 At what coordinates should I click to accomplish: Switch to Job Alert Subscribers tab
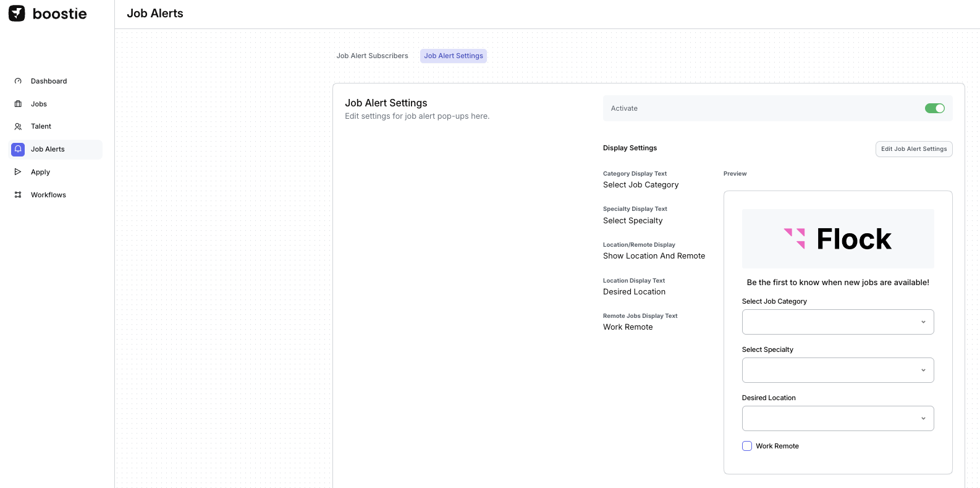tap(372, 56)
